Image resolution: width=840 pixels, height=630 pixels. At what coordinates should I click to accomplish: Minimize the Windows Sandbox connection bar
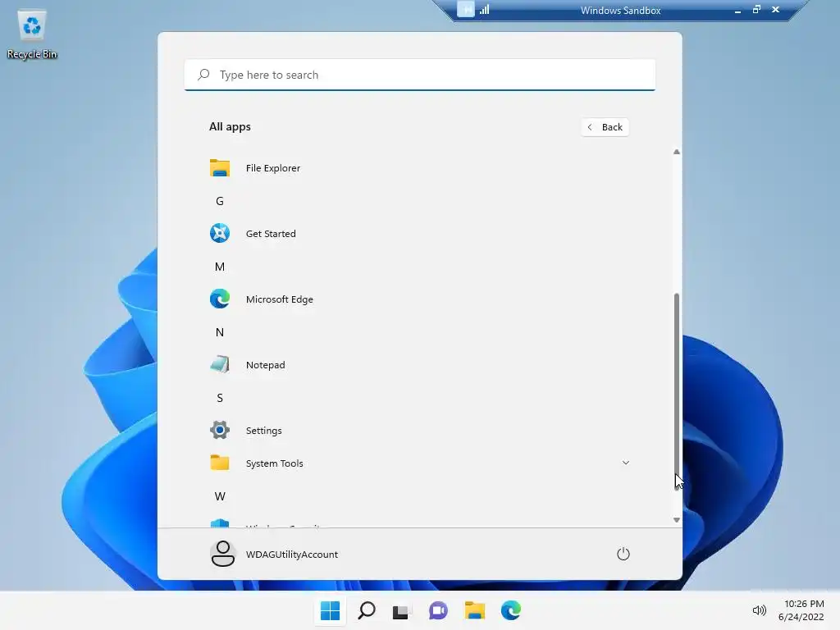tap(737, 10)
